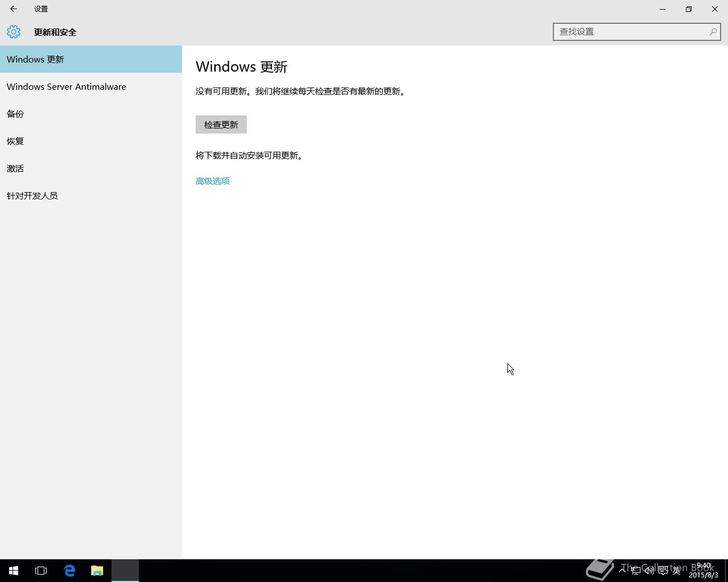Open the 针对开发人员 section
728x582 pixels.
91,196
